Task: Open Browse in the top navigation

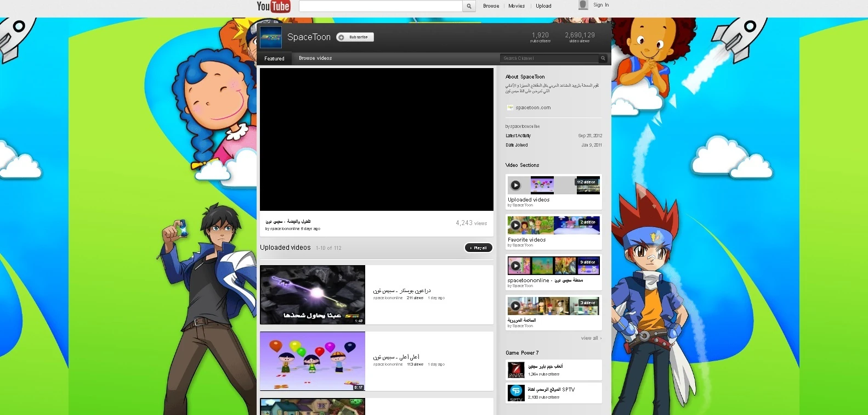Action: click(x=491, y=6)
